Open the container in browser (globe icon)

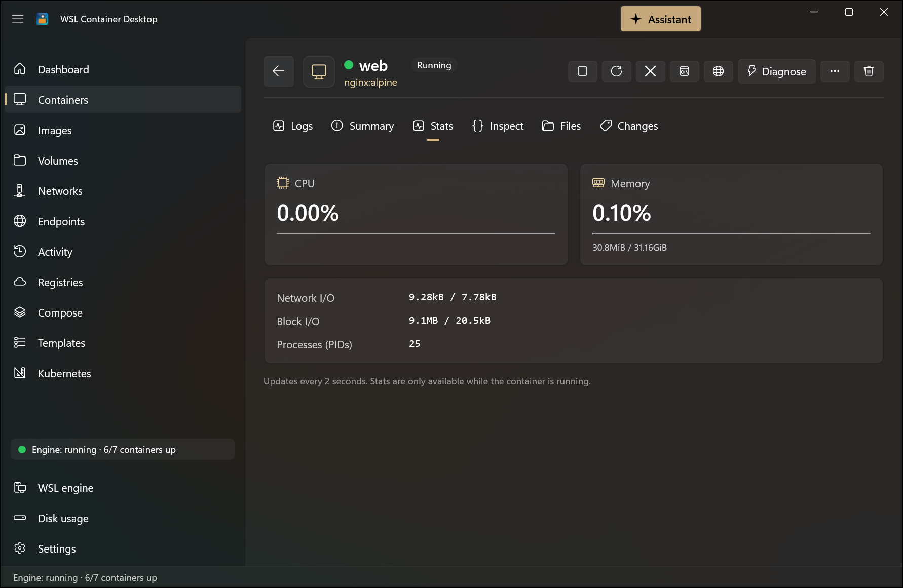(x=718, y=71)
